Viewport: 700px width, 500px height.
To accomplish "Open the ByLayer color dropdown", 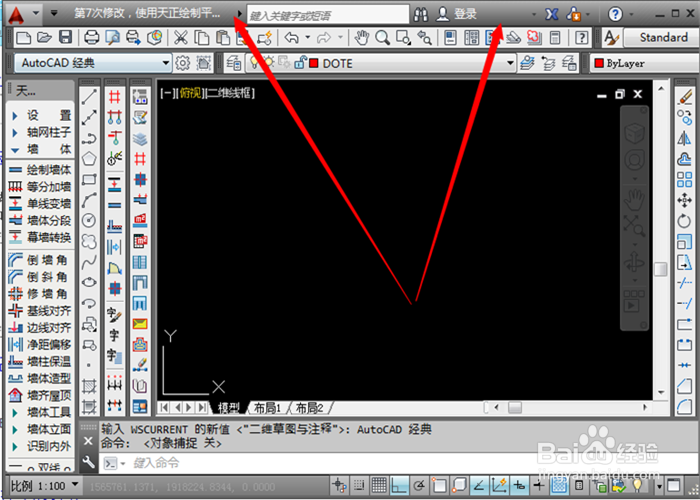I will [645, 63].
